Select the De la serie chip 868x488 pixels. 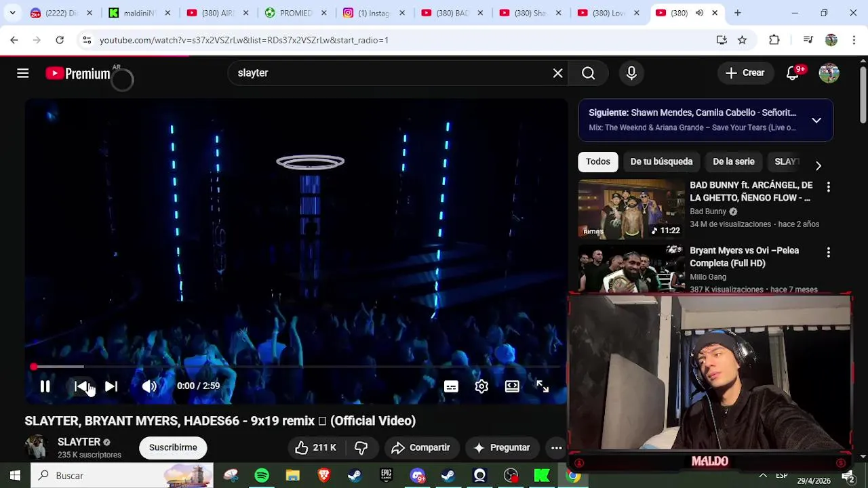pyautogui.click(x=734, y=161)
